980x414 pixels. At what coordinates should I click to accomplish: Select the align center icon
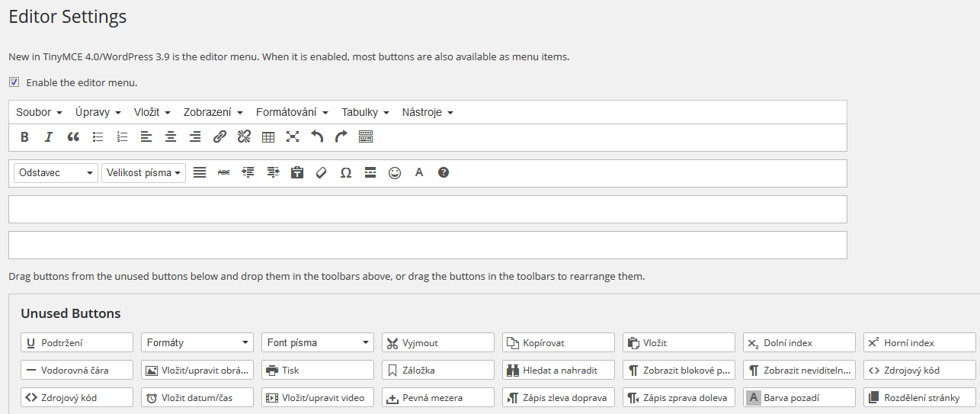click(x=171, y=137)
